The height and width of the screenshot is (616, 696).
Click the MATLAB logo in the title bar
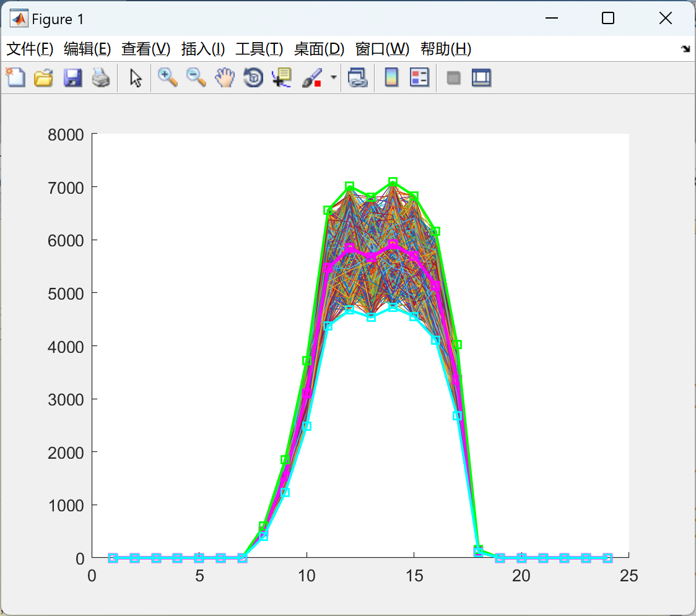tap(19, 19)
